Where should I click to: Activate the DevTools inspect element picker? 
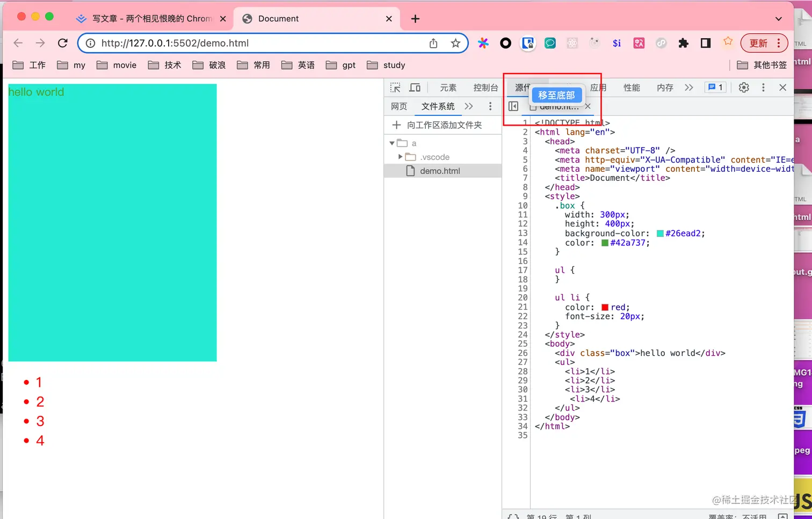395,87
